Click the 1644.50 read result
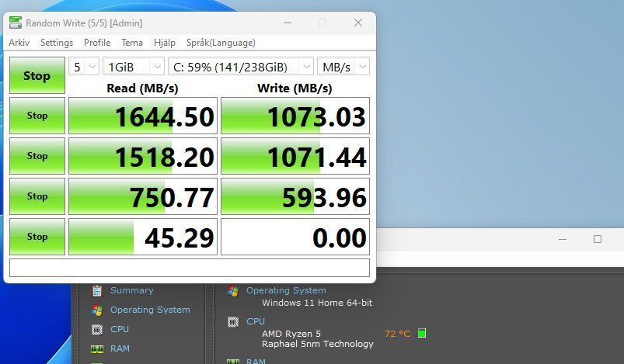 [143, 116]
